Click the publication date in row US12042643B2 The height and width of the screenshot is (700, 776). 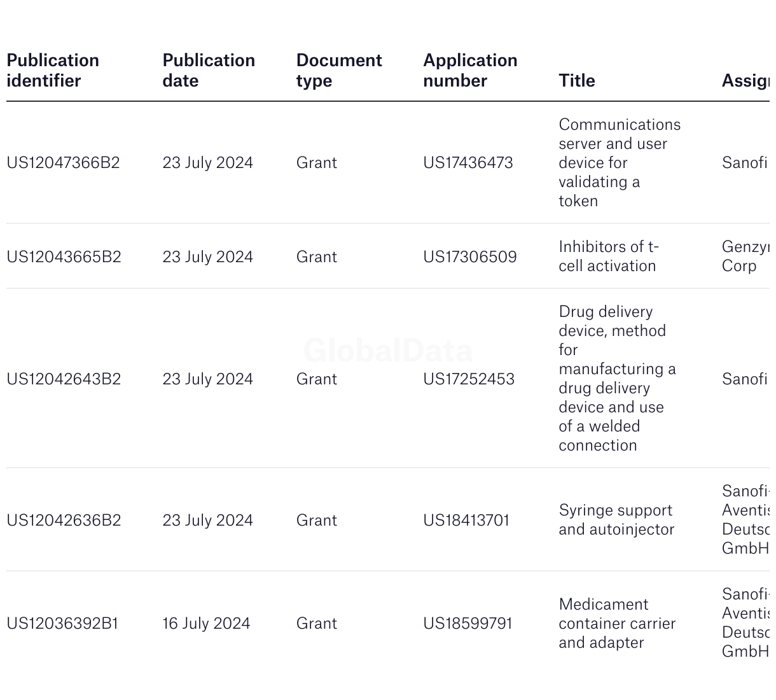207,379
